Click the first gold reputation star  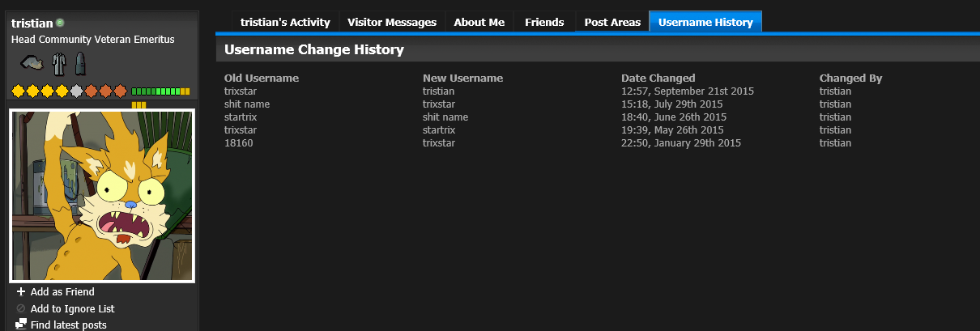(x=18, y=91)
